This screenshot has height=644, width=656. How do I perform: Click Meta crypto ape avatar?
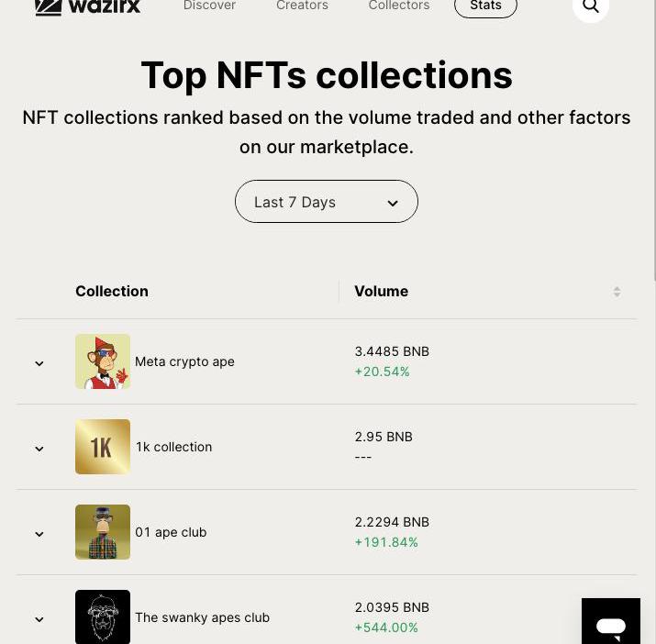[103, 361]
